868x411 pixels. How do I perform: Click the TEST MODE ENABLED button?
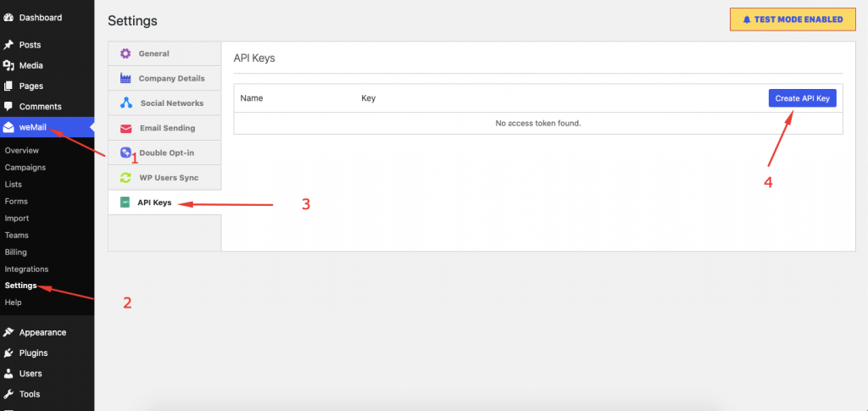click(793, 19)
